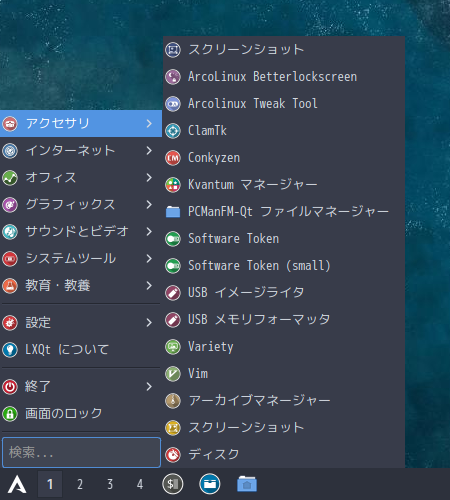Image resolution: width=450 pixels, height=500 pixels.
Task: Click the 'ClamTk' label
Action: tap(207, 131)
